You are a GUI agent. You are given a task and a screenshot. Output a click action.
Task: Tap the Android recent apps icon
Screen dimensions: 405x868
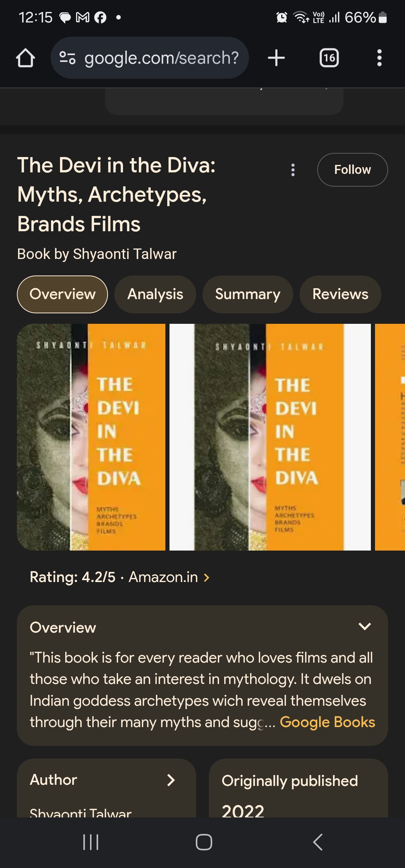coord(90,842)
